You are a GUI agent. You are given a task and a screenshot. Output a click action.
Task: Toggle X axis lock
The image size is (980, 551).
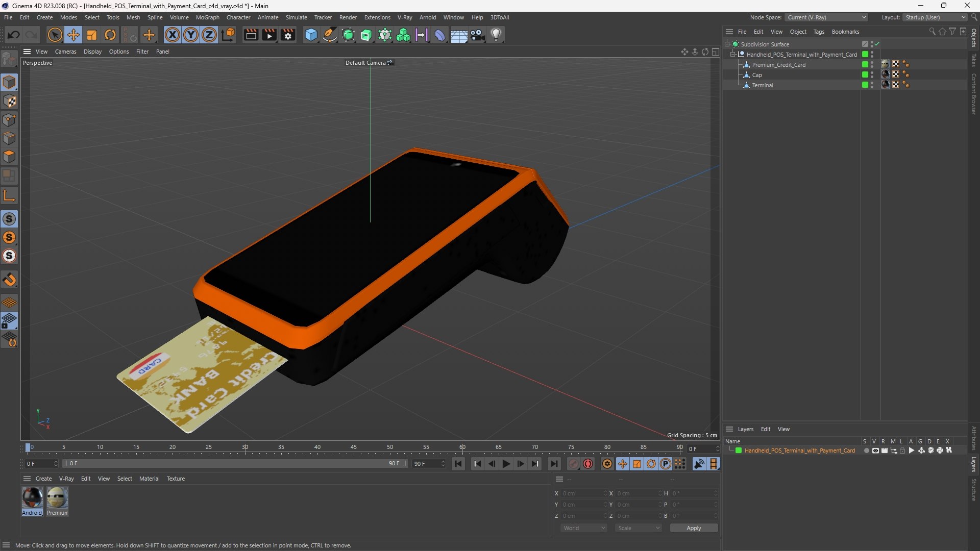pos(173,35)
